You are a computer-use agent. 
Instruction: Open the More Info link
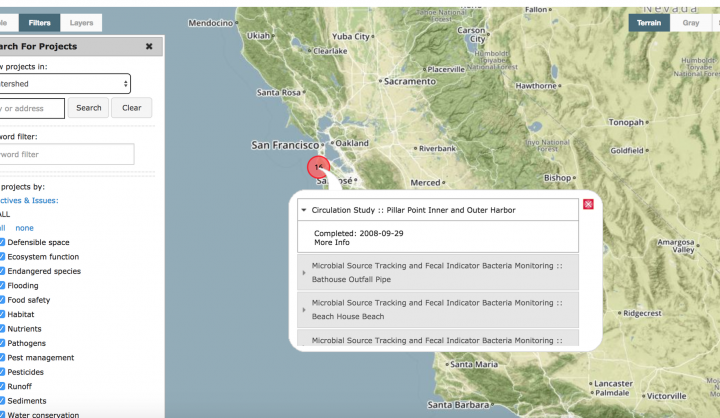(x=332, y=243)
